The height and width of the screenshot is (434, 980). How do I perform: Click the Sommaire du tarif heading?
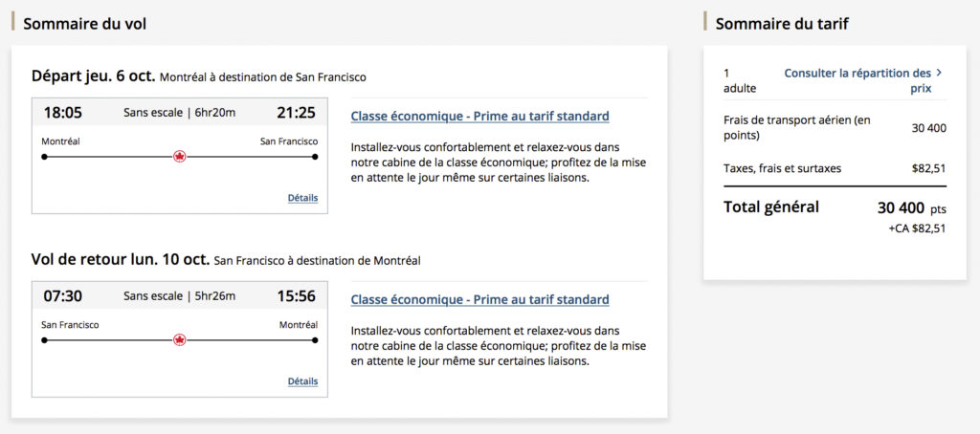coord(782,24)
